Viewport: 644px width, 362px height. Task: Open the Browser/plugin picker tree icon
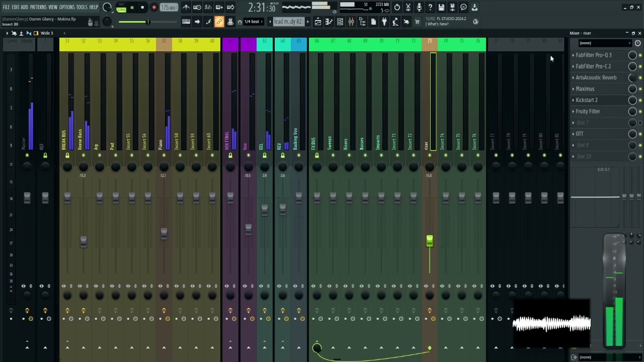tap(362, 22)
